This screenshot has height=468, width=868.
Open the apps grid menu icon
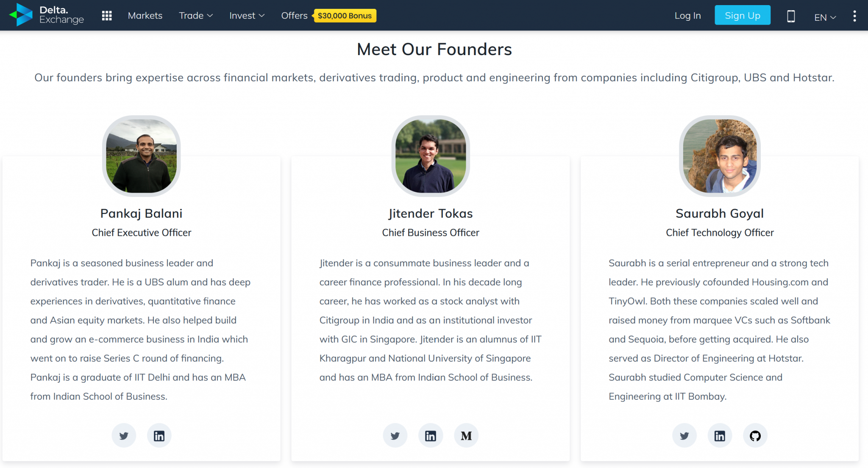(x=107, y=16)
